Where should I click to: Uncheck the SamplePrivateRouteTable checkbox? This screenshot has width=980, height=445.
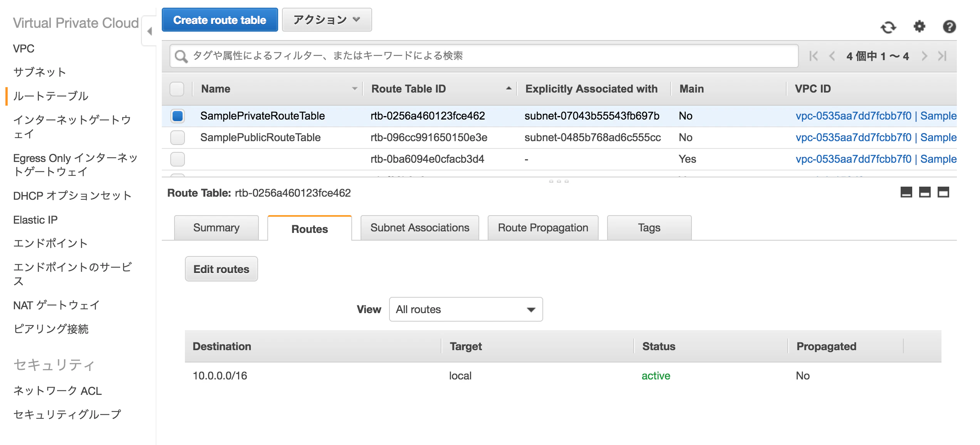pos(178,116)
